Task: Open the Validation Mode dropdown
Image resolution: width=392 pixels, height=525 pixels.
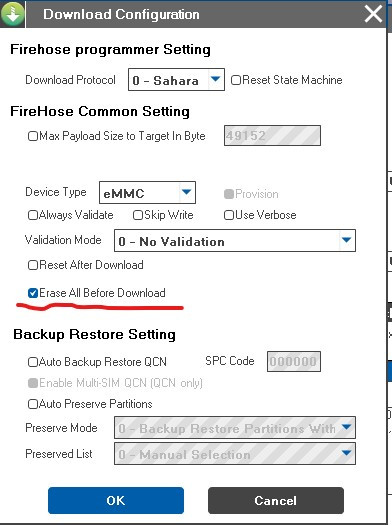Action: [235, 240]
